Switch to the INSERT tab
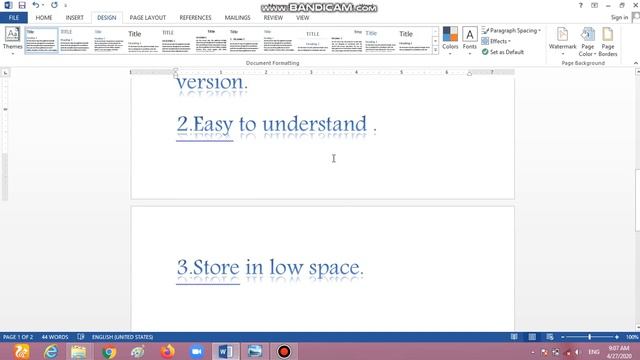This screenshot has width=640, height=360. pyautogui.click(x=74, y=18)
